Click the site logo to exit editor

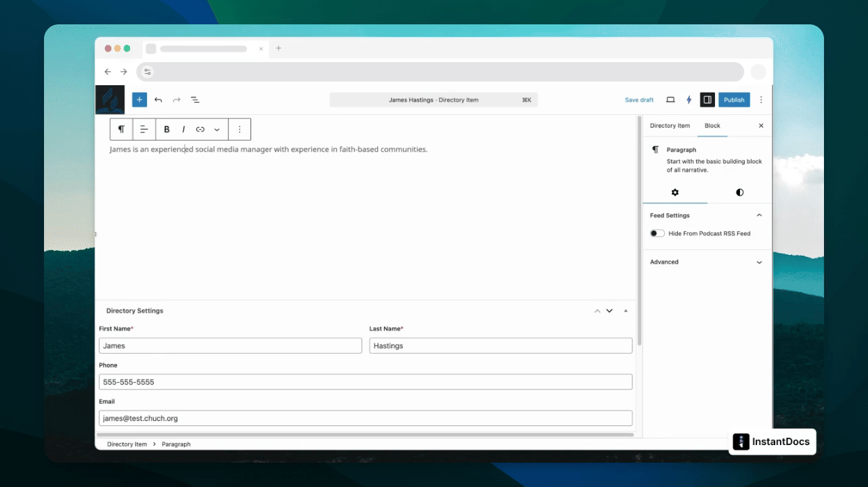coord(110,99)
